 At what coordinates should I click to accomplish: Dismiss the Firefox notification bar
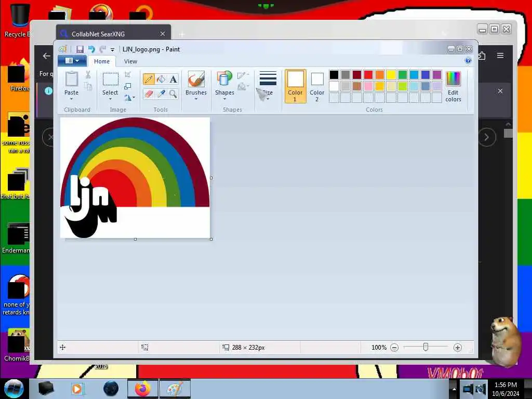click(x=500, y=91)
